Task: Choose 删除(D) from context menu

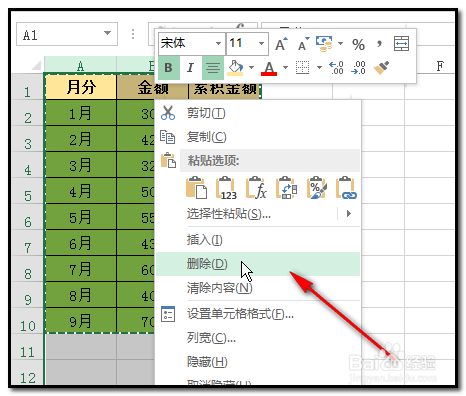Action: tap(258, 264)
